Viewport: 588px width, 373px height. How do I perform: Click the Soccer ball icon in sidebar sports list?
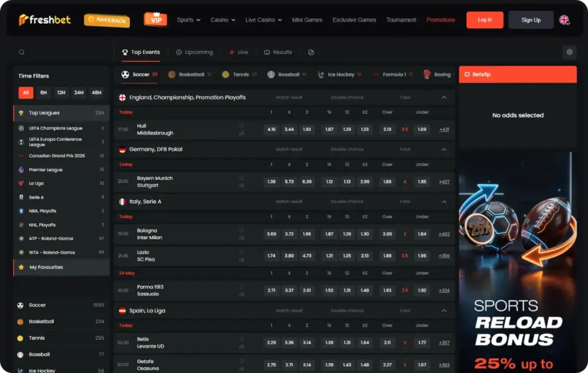coord(20,305)
